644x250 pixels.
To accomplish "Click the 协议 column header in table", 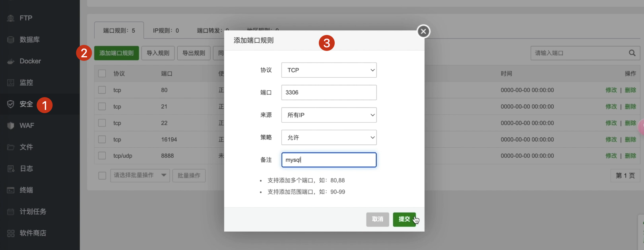I will pyautogui.click(x=119, y=74).
